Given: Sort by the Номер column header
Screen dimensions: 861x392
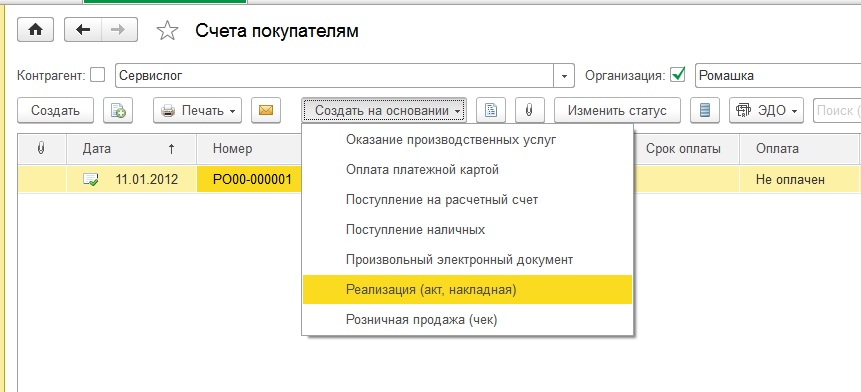Looking at the screenshot, I should [x=249, y=148].
